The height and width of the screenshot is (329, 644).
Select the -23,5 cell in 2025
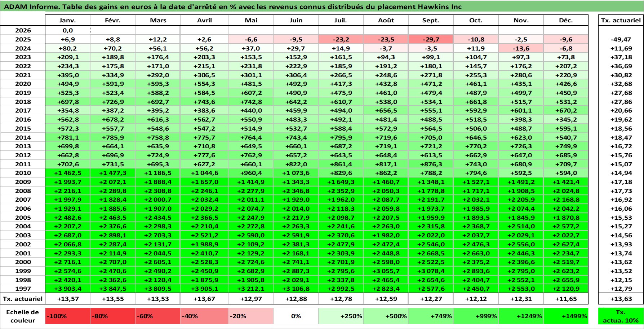pyautogui.click(x=386, y=39)
